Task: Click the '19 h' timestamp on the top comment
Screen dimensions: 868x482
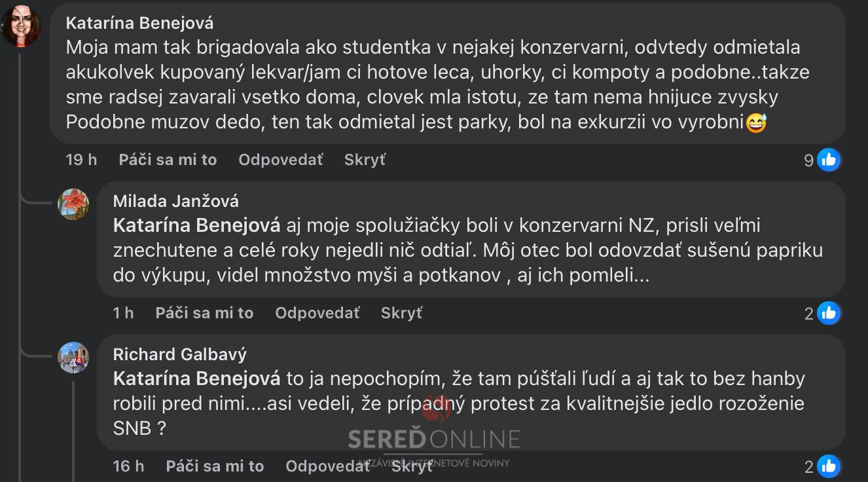Action: click(x=81, y=160)
